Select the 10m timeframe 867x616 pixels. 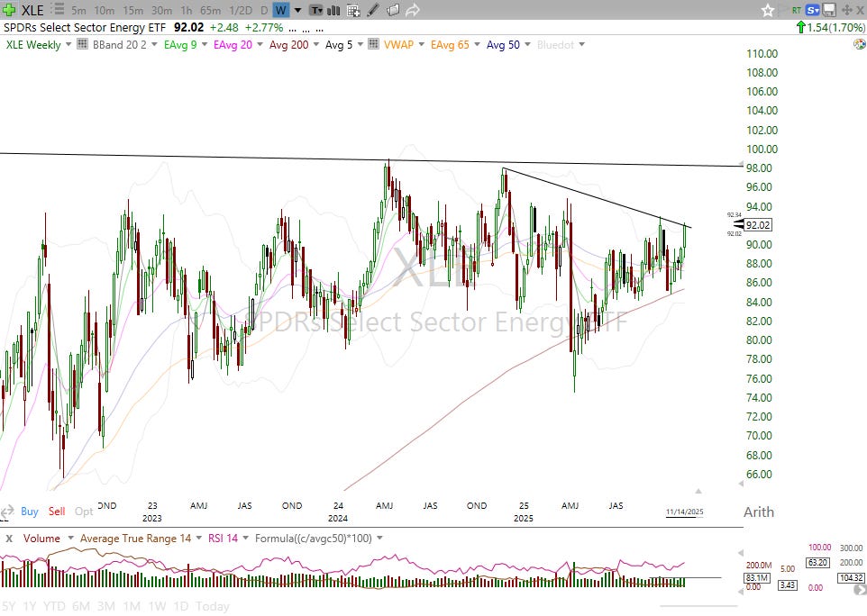pyautogui.click(x=104, y=11)
